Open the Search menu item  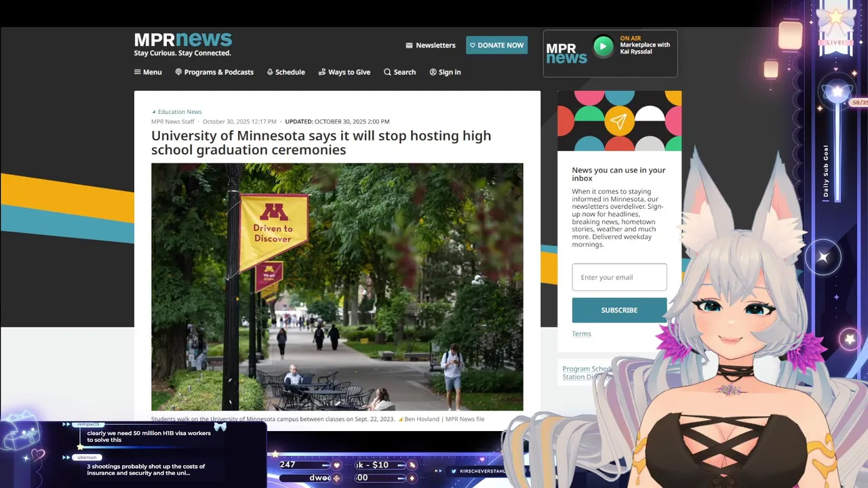tap(399, 72)
